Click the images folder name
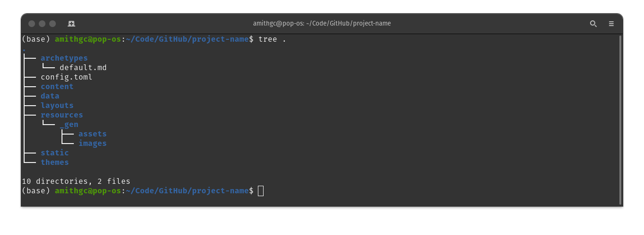 pyautogui.click(x=92, y=144)
